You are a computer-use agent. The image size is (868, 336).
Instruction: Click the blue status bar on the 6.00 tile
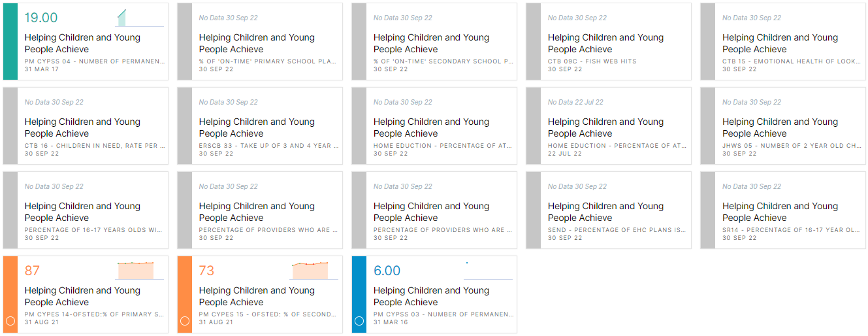359,288
